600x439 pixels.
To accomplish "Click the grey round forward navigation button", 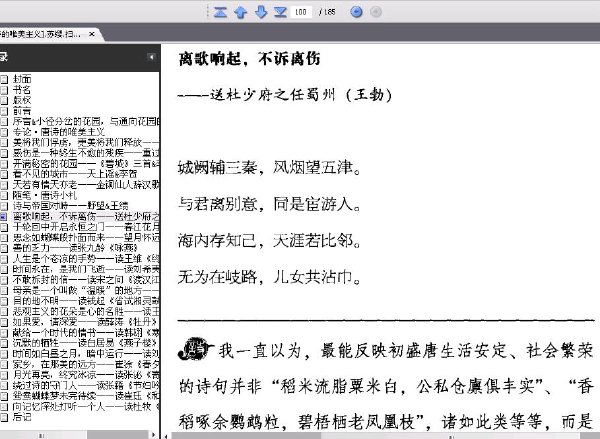I will pos(376,12).
